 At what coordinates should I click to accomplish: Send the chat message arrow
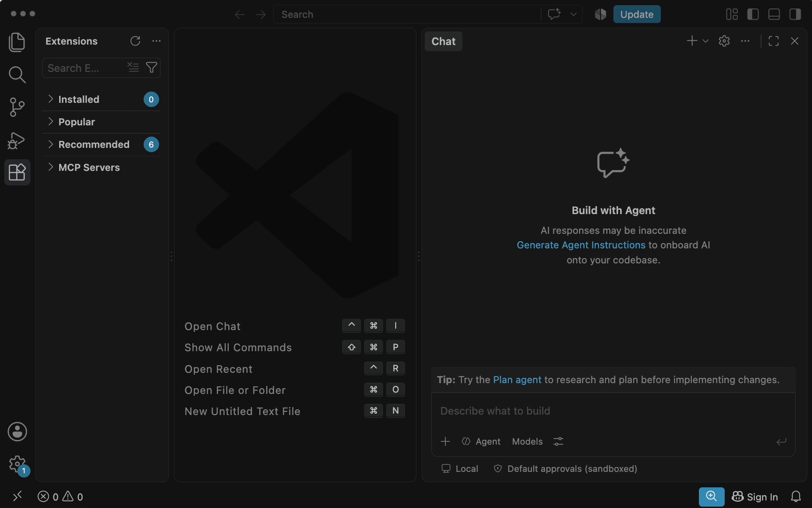[781, 441]
